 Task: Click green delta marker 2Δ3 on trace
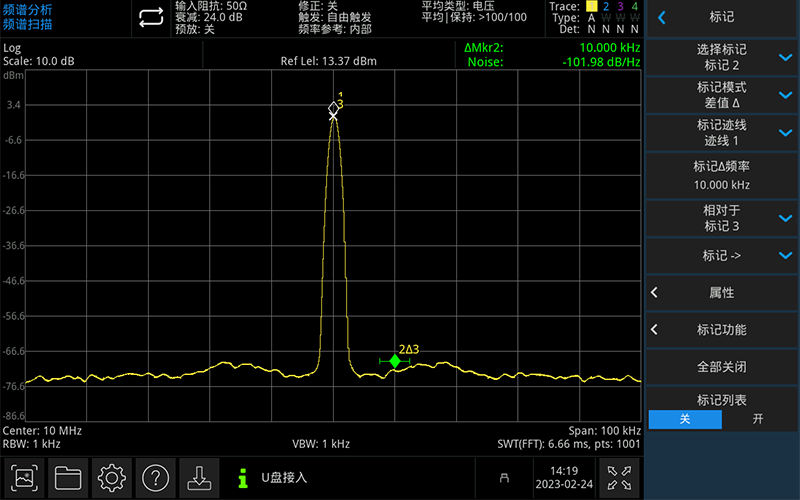pos(395,361)
